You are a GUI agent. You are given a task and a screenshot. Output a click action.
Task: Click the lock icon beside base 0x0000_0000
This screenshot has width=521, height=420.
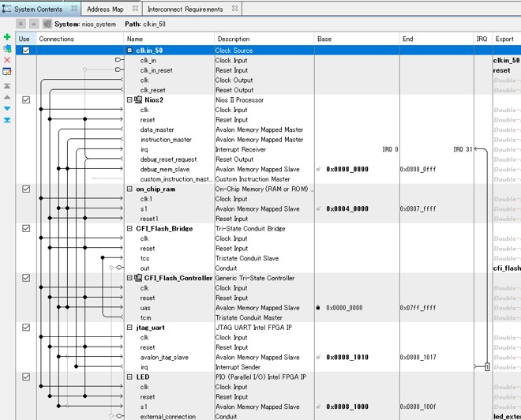(x=318, y=308)
